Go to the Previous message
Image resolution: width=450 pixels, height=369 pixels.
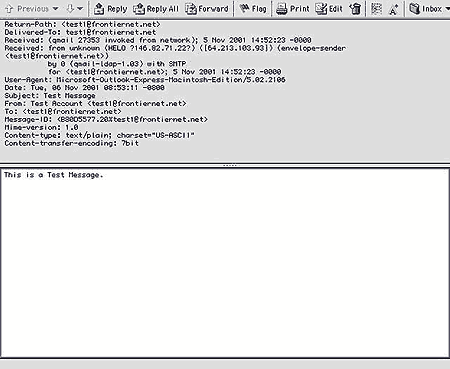27,9
